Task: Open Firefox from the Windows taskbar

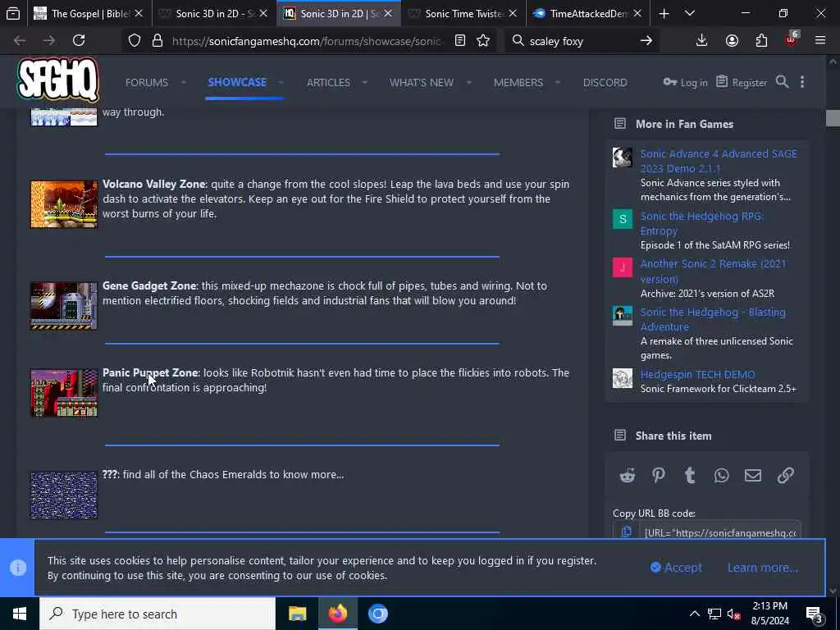Action: pyautogui.click(x=337, y=614)
